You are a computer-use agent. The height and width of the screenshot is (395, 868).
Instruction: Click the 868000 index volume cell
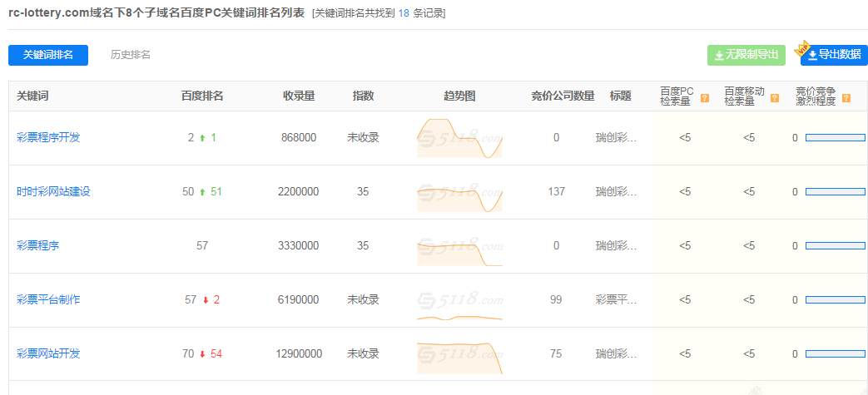point(299,138)
